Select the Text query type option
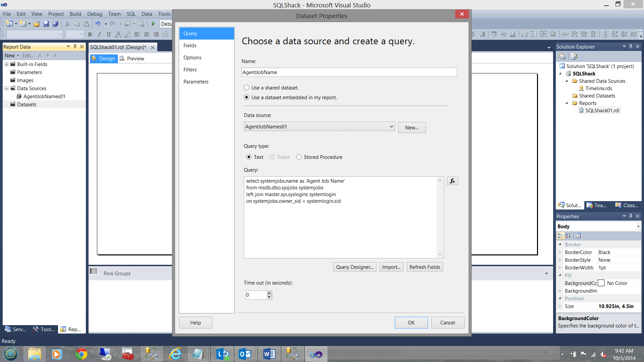The height and width of the screenshot is (362, 644). (x=249, y=157)
